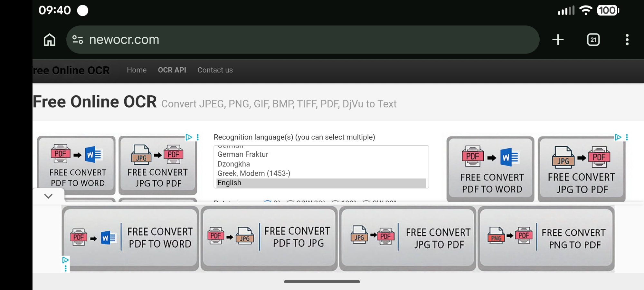Click the PDF to JPG banner ad
The image size is (644, 290).
click(269, 238)
